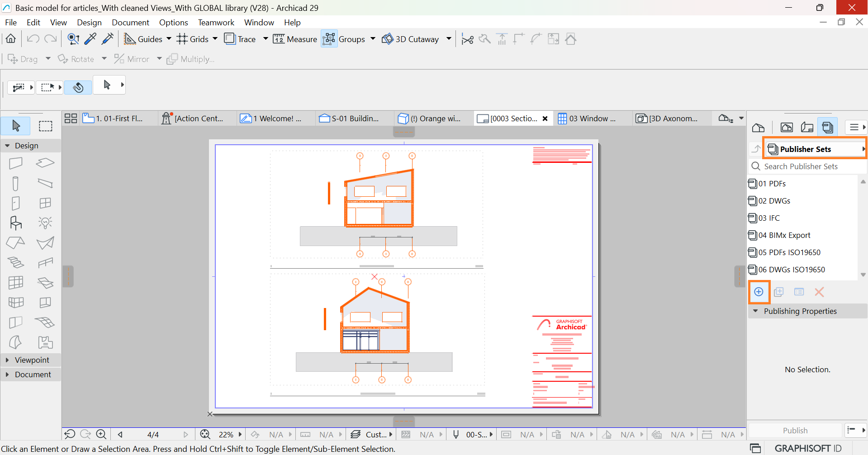This screenshot has height=455, width=868.
Task: Collapse the Design toolbox section
Action: click(7, 146)
